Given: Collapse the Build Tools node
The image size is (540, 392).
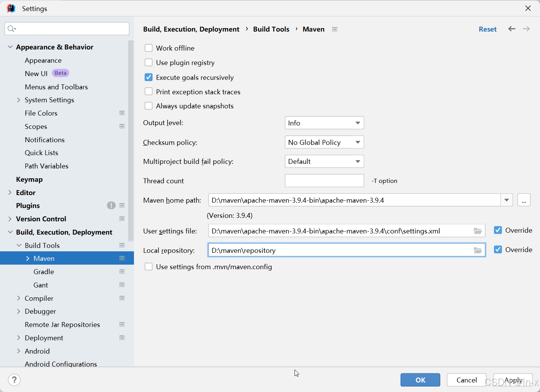Looking at the screenshot, I should pos(19,245).
